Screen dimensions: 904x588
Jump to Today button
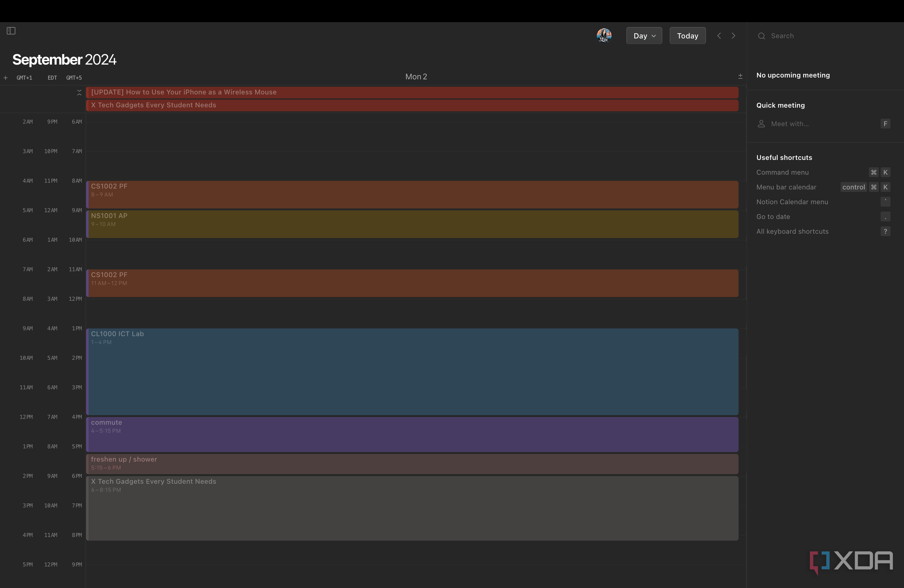[688, 36]
